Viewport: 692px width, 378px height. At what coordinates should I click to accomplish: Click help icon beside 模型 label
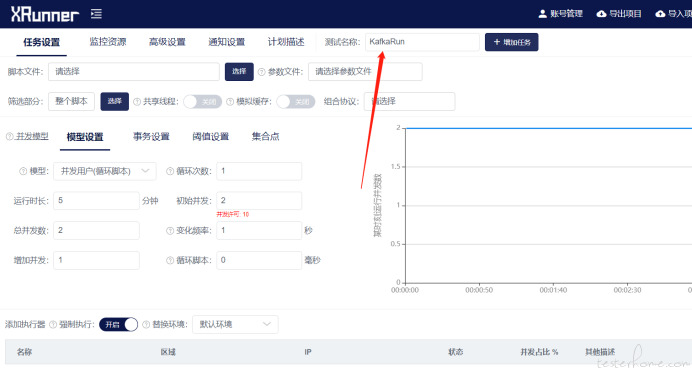click(x=23, y=171)
